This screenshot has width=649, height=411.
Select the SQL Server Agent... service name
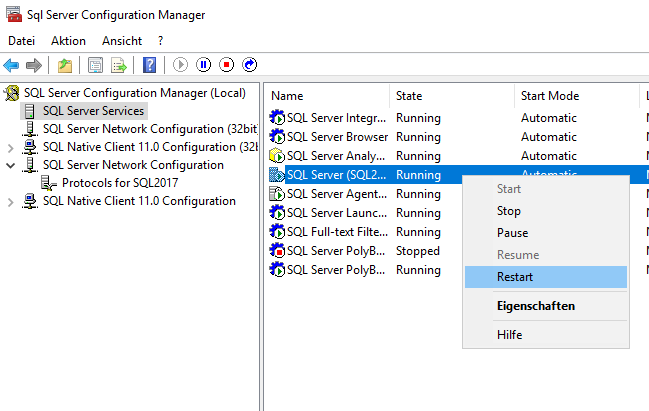pos(337,194)
